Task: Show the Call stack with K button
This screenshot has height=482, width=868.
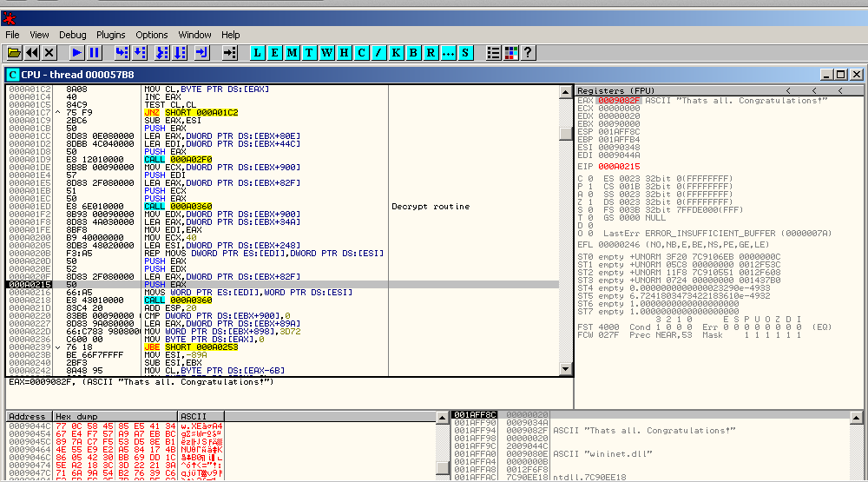Action: pyautogui.click(x=396, y=53)
